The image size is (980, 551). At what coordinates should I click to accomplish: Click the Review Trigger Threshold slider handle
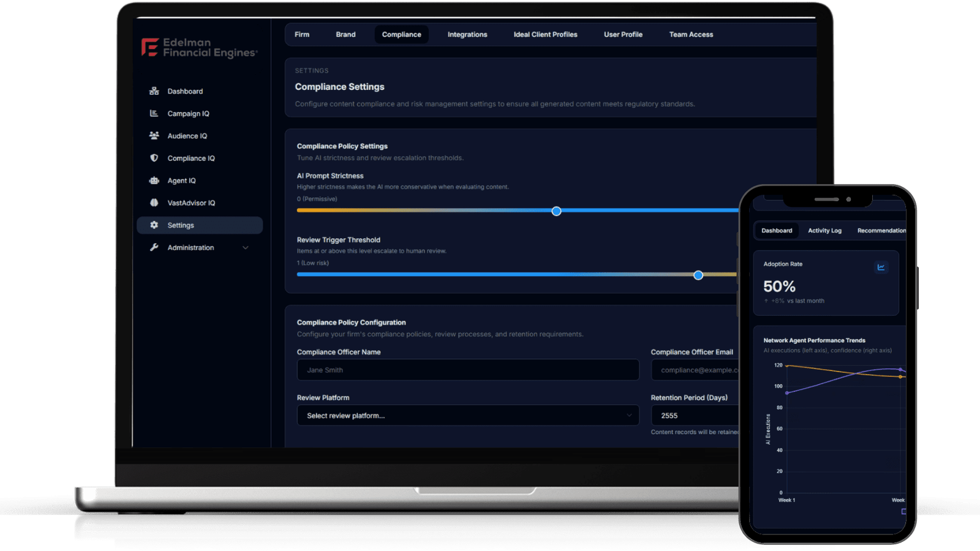[x=698, y=275]
